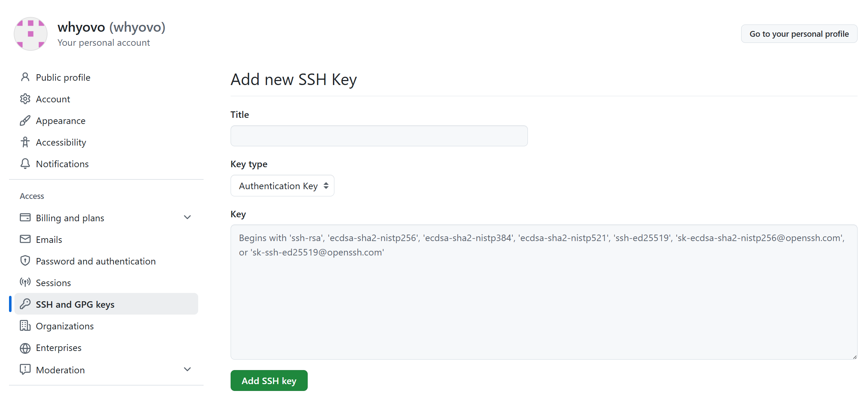Click the shield icon beside Password and authentication
Viewport: 868px width, 396px height.
25,261
